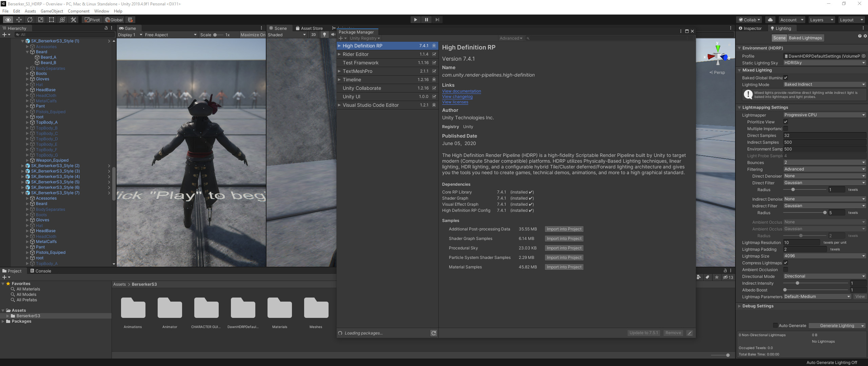The width and height of the screenshot is (868, 366).
Task: Select the Move tool in toolbar
Action: click(19, 20)
